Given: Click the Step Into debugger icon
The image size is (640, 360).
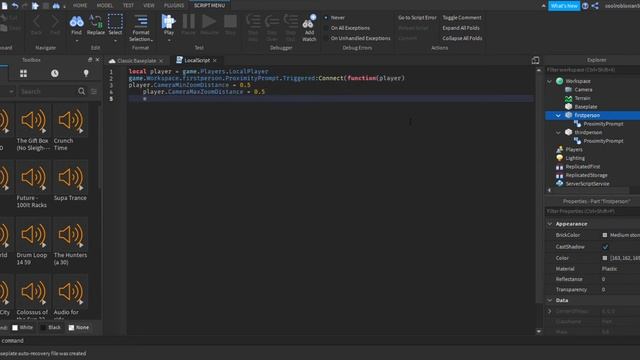Looking at the screenshot, I should [x=253, y=21].
